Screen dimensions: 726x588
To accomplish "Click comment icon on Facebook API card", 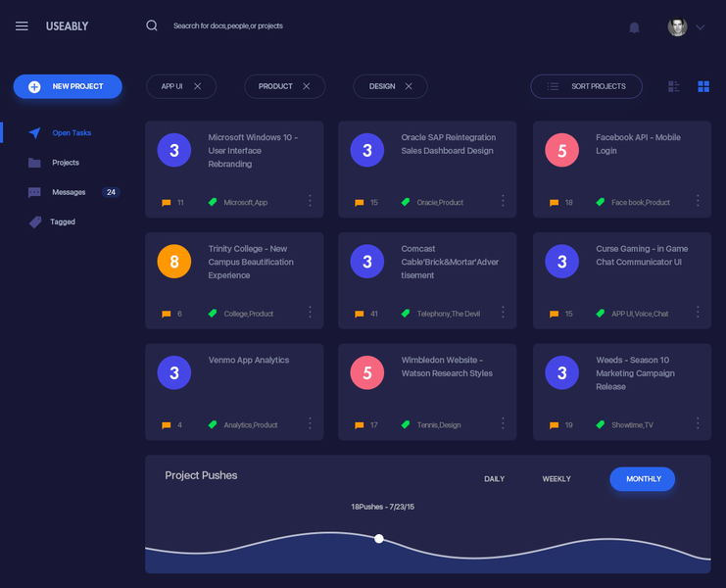I will coord(554,203).
